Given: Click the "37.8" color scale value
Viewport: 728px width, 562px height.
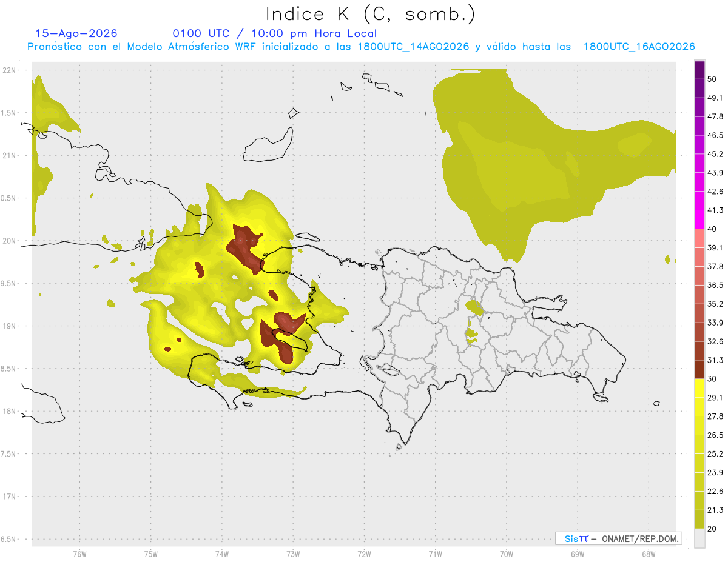Looking at the screenshot, I should (715, 266).
